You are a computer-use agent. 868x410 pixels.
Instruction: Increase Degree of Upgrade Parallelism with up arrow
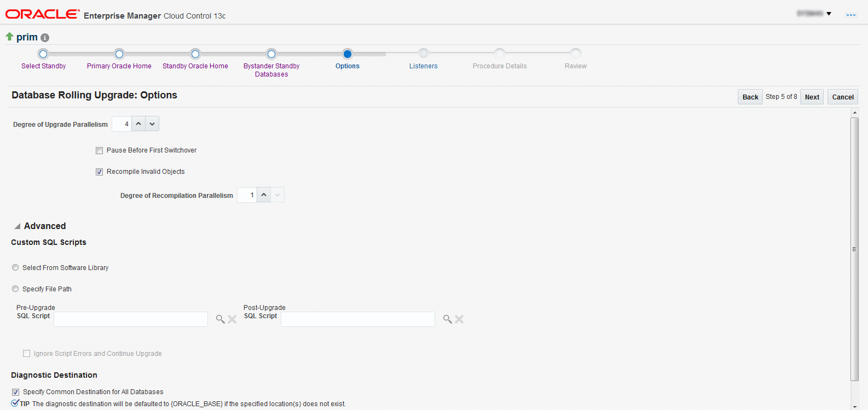[x=139, y=124]
